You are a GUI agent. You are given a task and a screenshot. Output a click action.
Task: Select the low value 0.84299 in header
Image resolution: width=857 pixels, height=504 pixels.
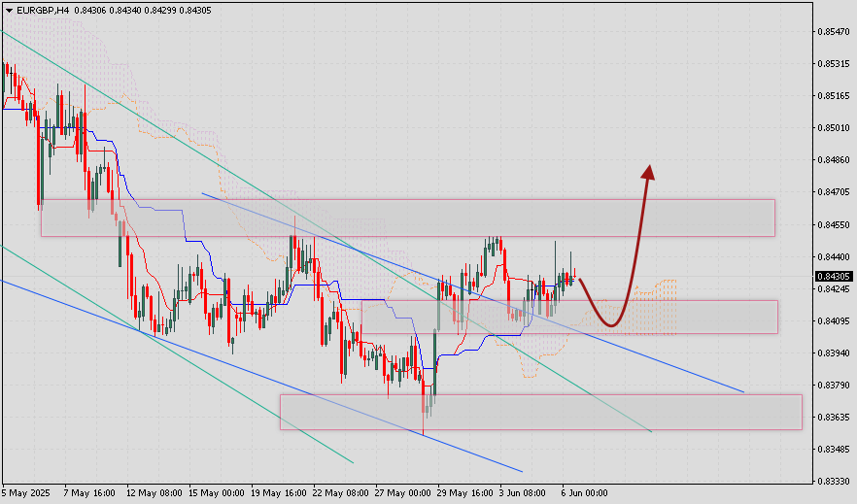point(160,11)
